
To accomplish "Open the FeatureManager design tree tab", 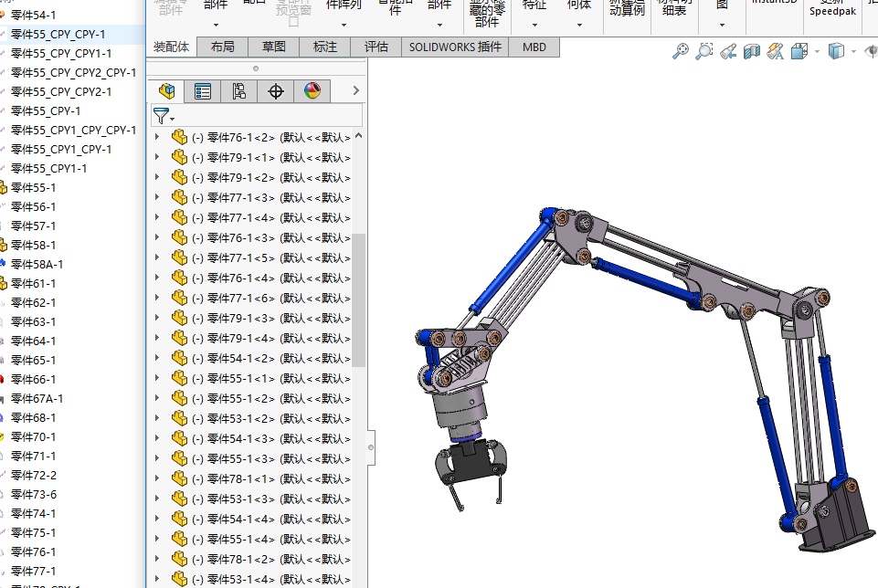I will [x=165, y=90].
